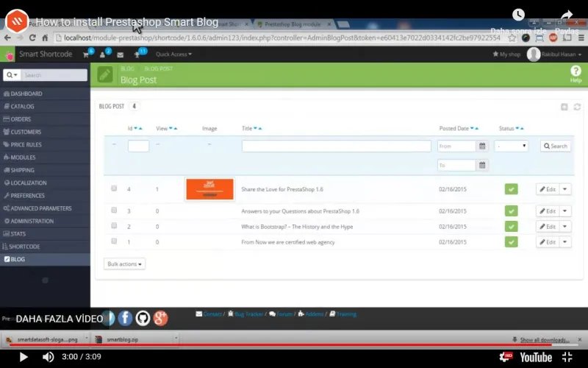Image resolution: width=588 pixels, height=368 pixels.
Task: Click the localhost address bar
Action: [x=282, y=38]
